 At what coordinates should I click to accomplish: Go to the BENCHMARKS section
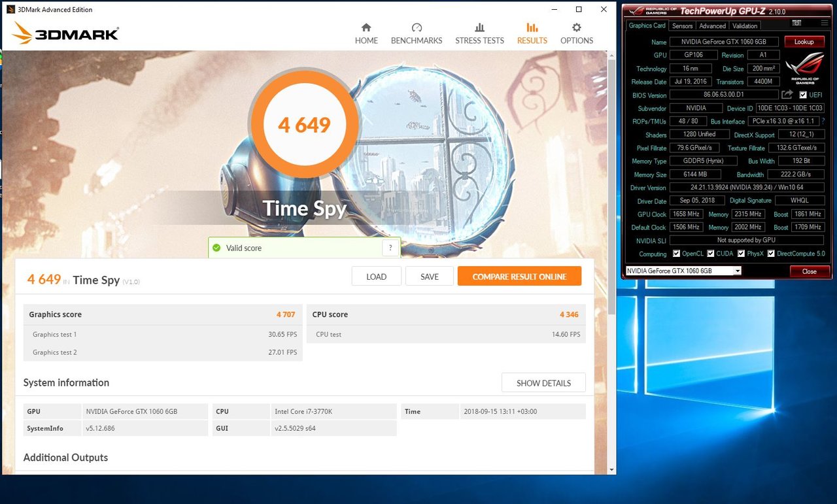417,33
